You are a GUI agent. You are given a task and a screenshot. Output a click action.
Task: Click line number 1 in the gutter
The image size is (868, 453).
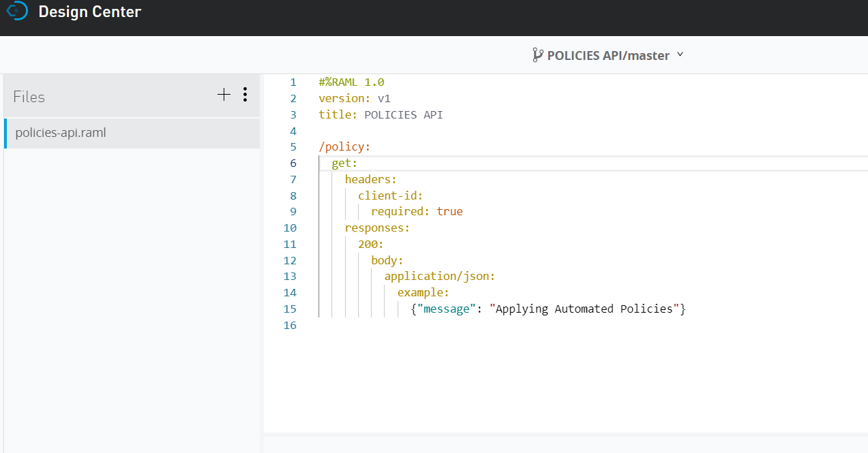pyautogui.click(x=293, y=82)
